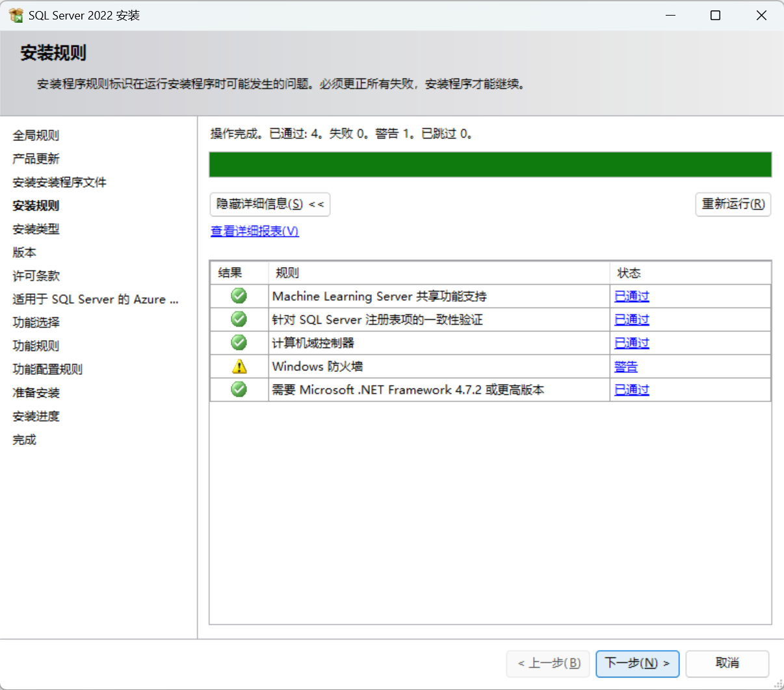Viewport: 784px width, 690px height.
Task: Open the 警告 link for Windows 防火墙
Action: [x=626, y=366]
